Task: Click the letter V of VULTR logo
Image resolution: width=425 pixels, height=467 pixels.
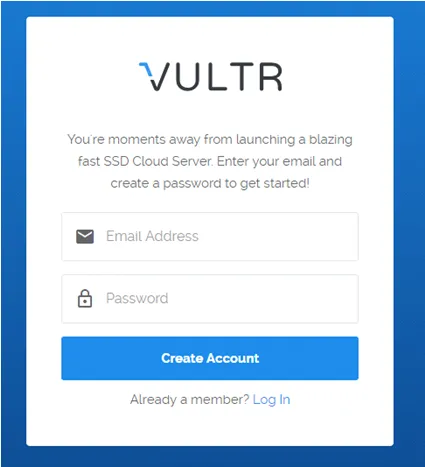Action: [x=158, y=77]
